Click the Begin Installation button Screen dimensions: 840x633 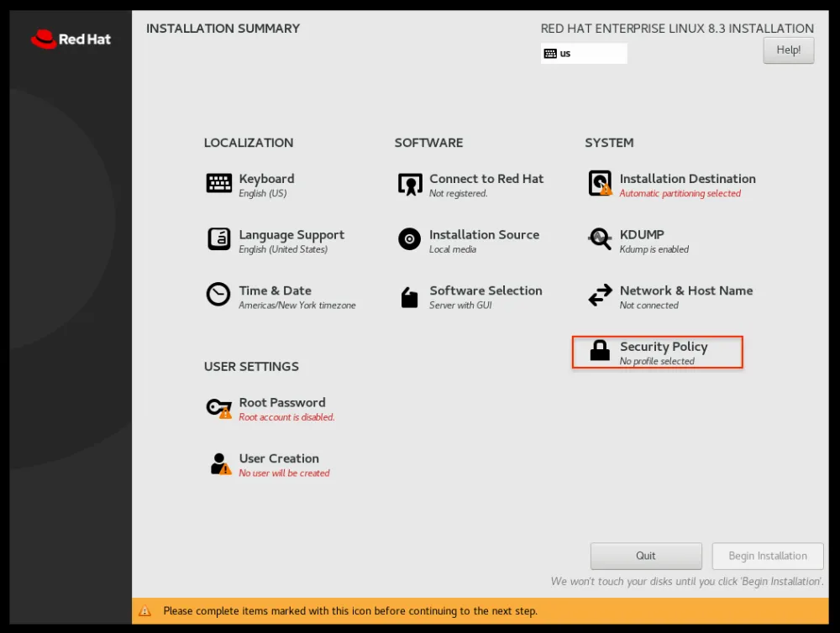tap(768, 556)
